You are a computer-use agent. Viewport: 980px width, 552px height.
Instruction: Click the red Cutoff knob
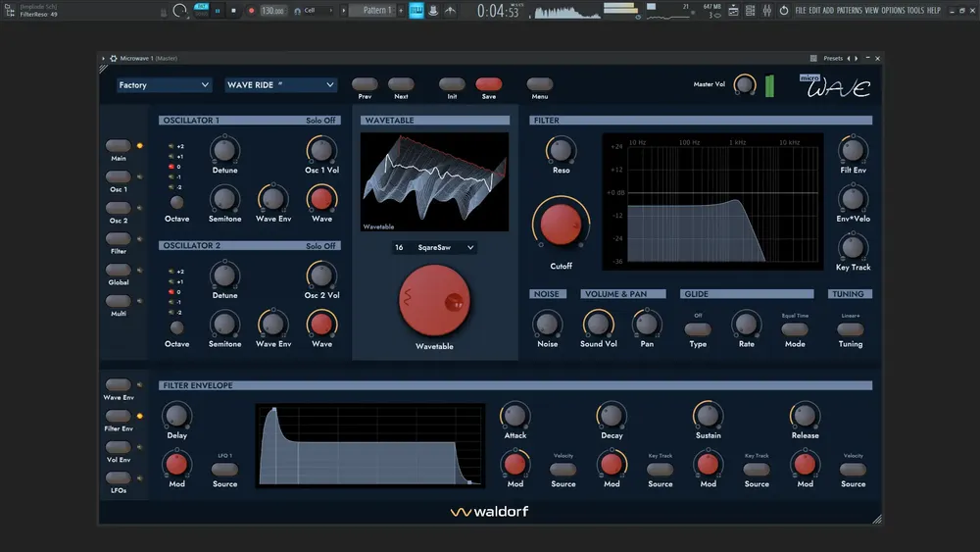(561, 226)
